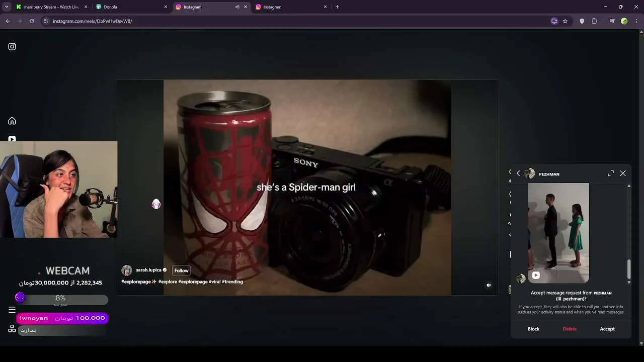Go forward to the next page
This screenshot has height=362, width=644.
(20, 21)
